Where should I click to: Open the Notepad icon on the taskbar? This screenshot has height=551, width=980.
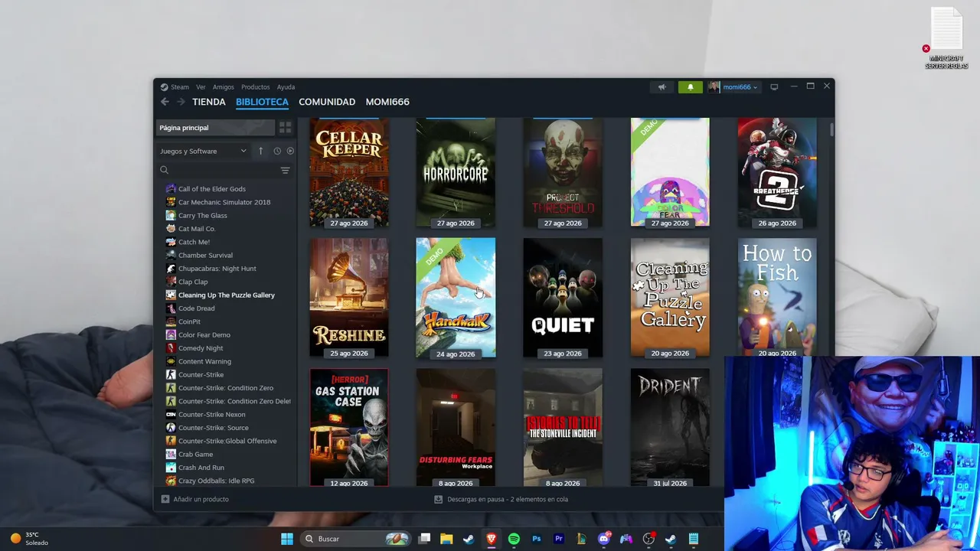click(x=694, y=539)
